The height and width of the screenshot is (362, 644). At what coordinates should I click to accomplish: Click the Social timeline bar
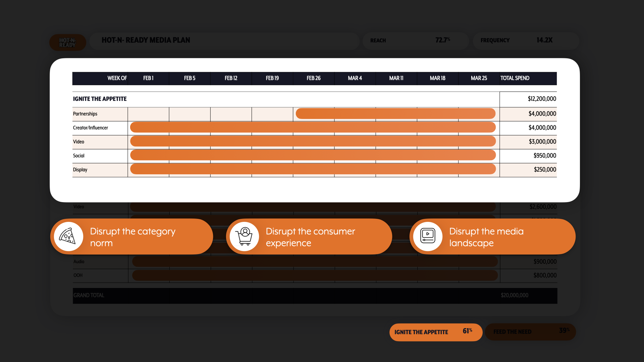(x=313, y=155)
